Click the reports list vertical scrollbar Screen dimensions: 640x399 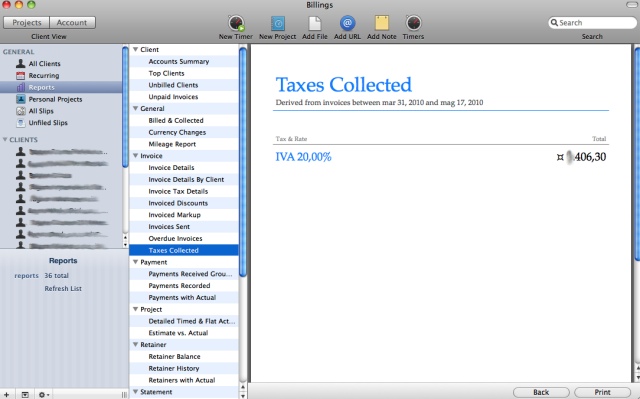point(243,162)
